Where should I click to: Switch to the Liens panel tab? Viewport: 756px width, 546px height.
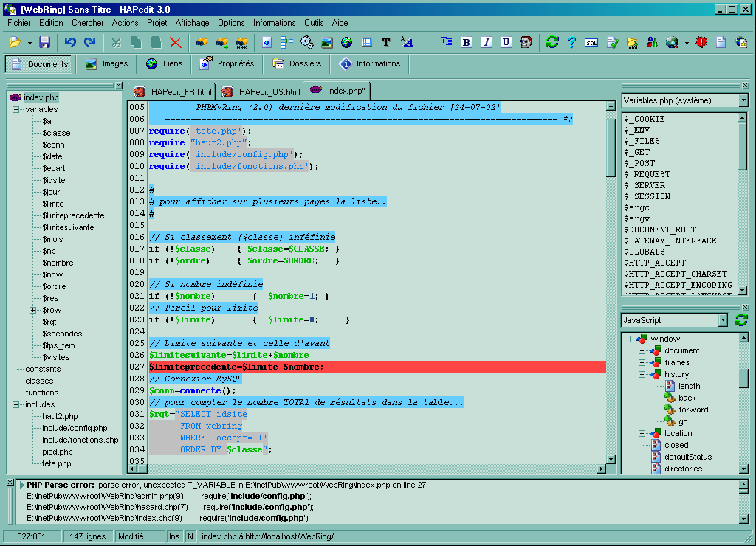point(165,63)
